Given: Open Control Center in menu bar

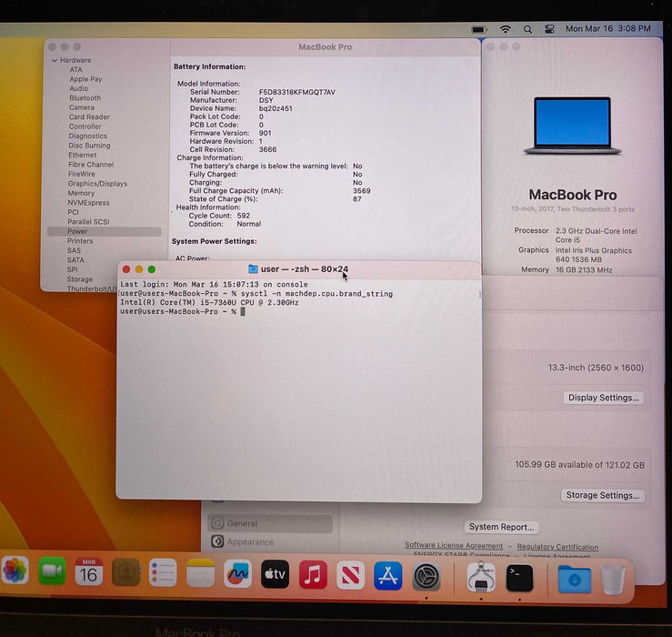Looking at the screenshot, I should coord(549,29).
